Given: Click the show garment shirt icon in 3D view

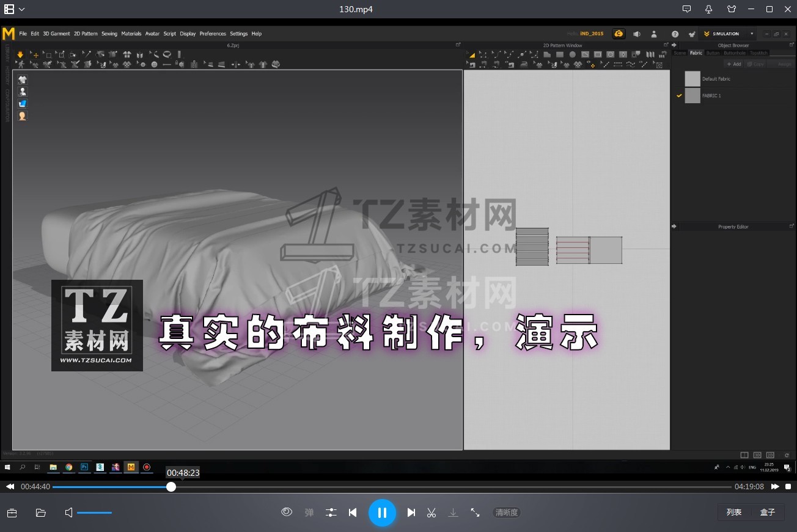Looking at the screenshot, I should (x=23, y=79).
